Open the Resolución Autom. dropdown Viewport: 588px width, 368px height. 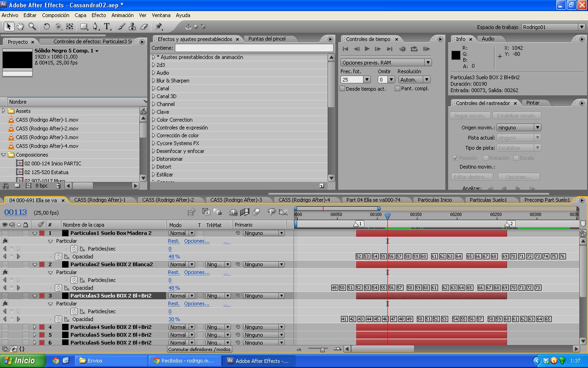point(414,80)
